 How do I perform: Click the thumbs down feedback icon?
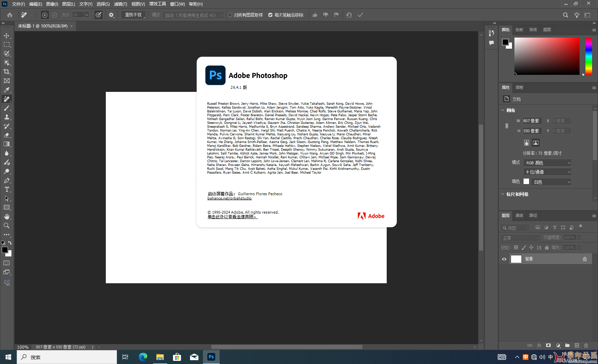point(326,15)
